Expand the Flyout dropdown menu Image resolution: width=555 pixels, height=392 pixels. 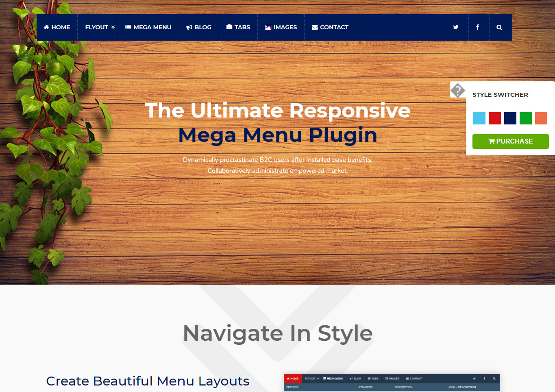(96, 27)
